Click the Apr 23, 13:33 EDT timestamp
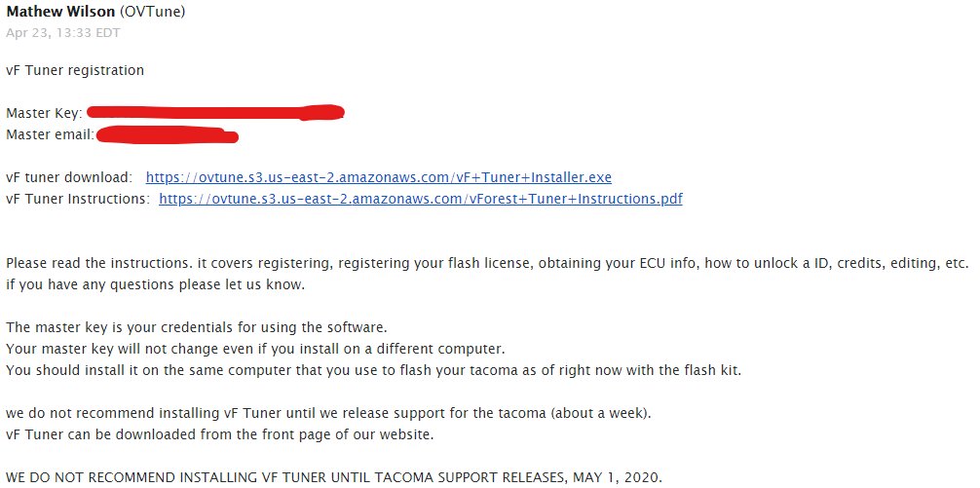This screenshot has height=488, width=980. click(x=62, y=32)
